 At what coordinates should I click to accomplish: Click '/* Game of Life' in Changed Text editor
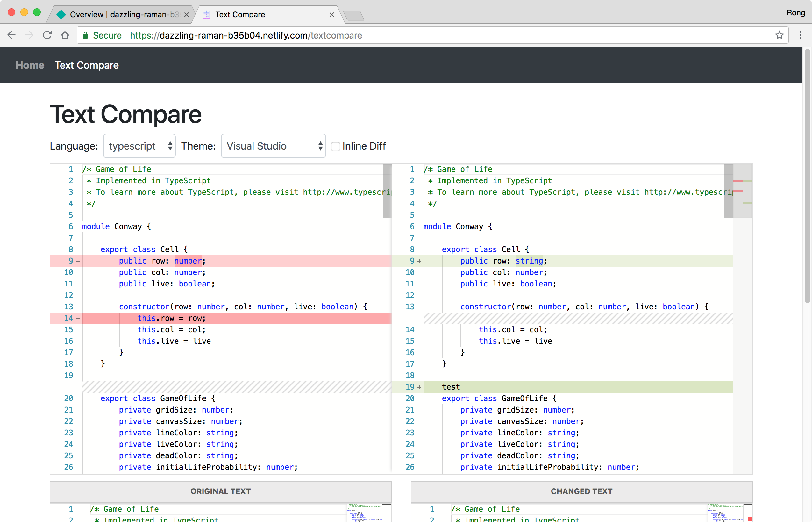tap(486, 509)
